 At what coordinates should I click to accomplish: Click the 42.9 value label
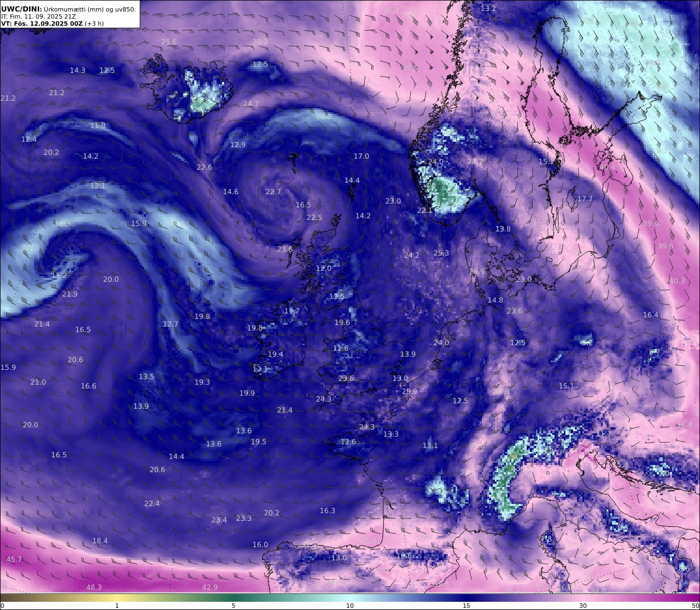[210, 588]
